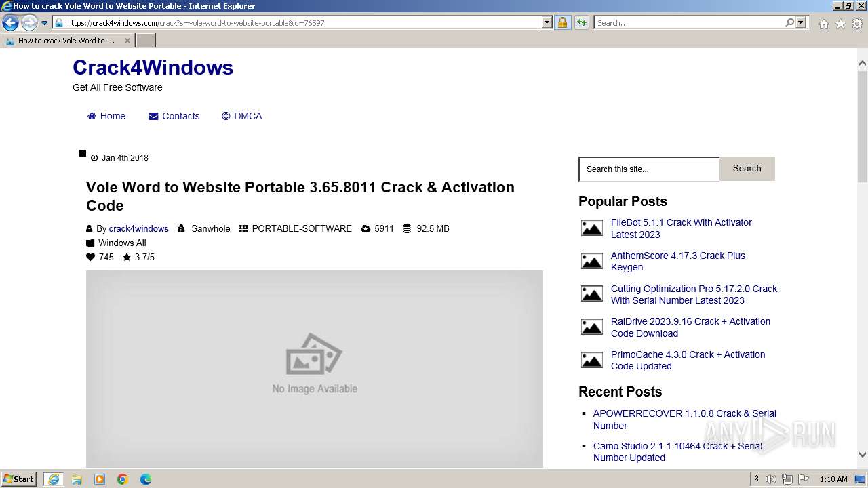Click the AnthemScore post thumbnail image

[x=592, y=261]
